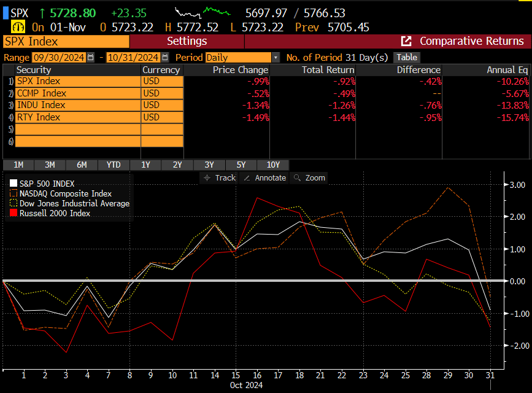
Task: Select the 1Y range button
Action: point(145,165)
